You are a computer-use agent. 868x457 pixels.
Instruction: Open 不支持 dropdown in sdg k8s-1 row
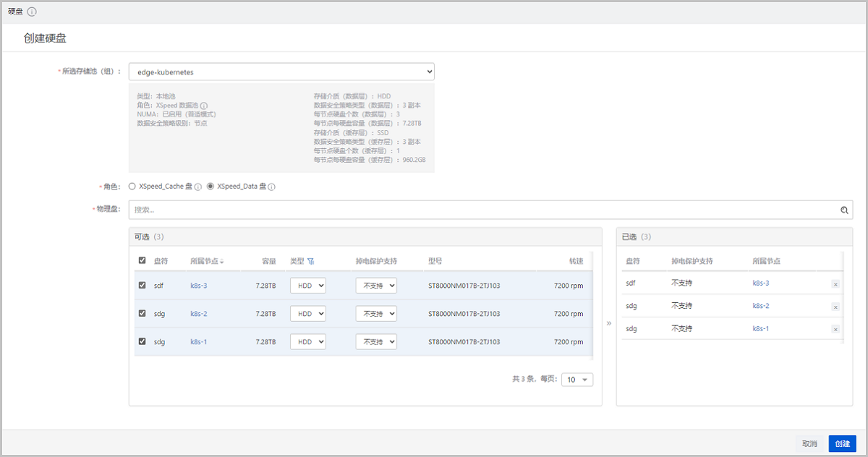click(x=376, y=342)
